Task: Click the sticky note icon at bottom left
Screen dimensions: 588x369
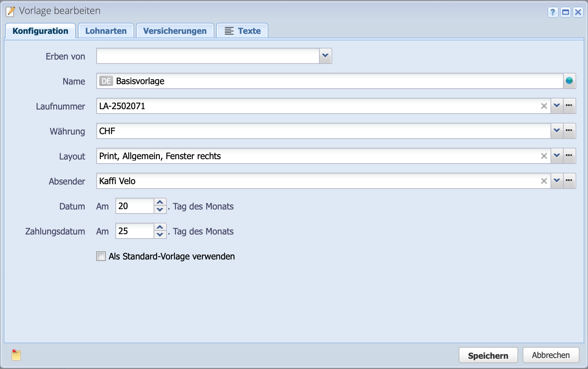Action: point(16,355)
